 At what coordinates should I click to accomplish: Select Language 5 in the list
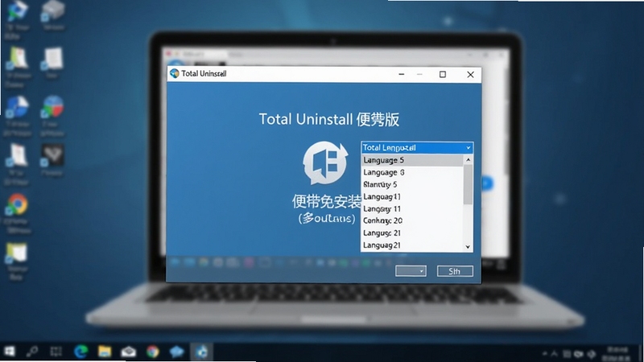coord(412,160)
